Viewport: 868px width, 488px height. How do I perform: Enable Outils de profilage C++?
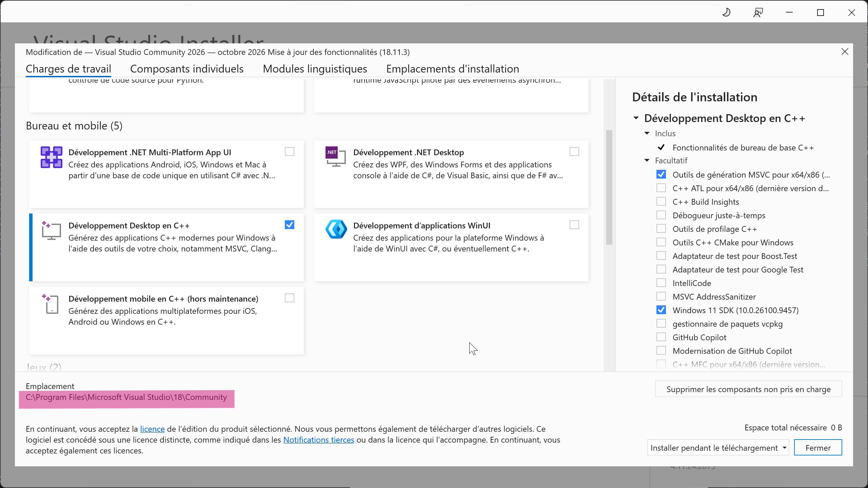click(661, 229)
